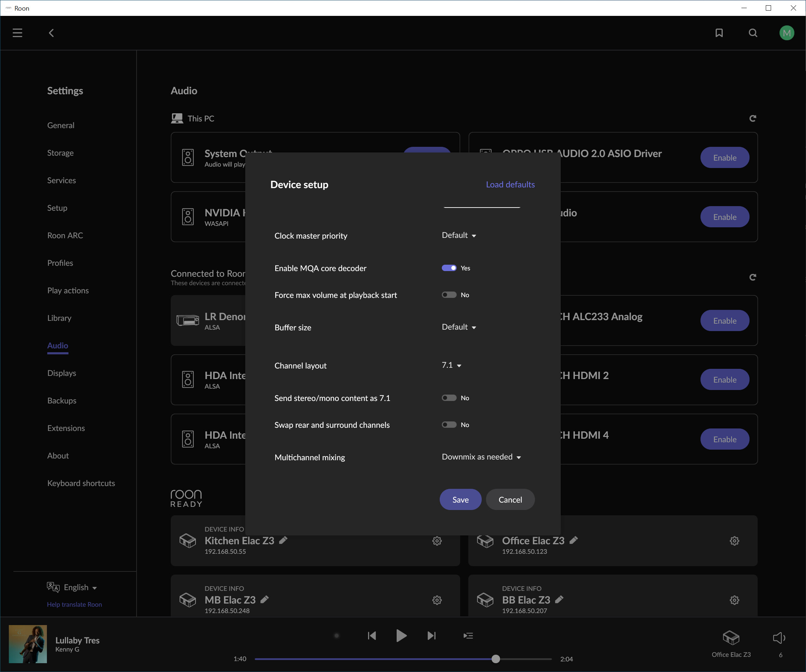Viewport: 806px width, 672px height.
Task: Open Play actions settings section
Action: click(68, 290)
